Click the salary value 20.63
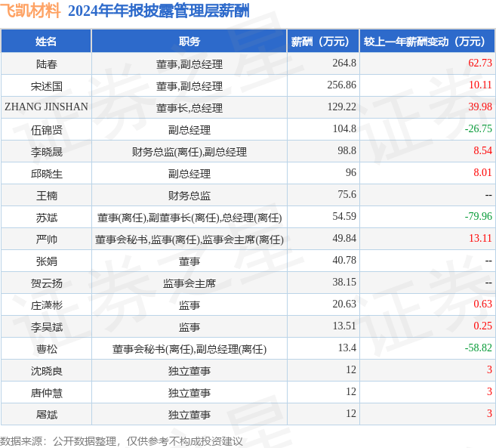Image resolution: width=496 pixels, height=448 pixels. coord(344,304)
